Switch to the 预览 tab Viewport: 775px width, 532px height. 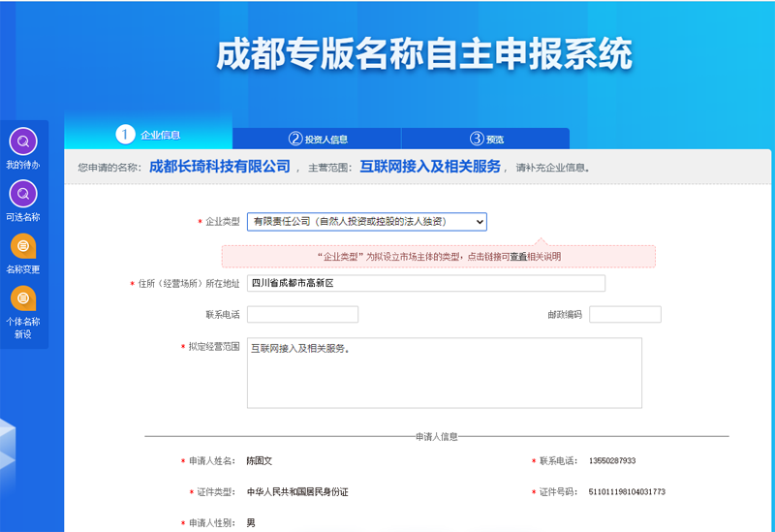pyautogui.click(x=485, y=139)
